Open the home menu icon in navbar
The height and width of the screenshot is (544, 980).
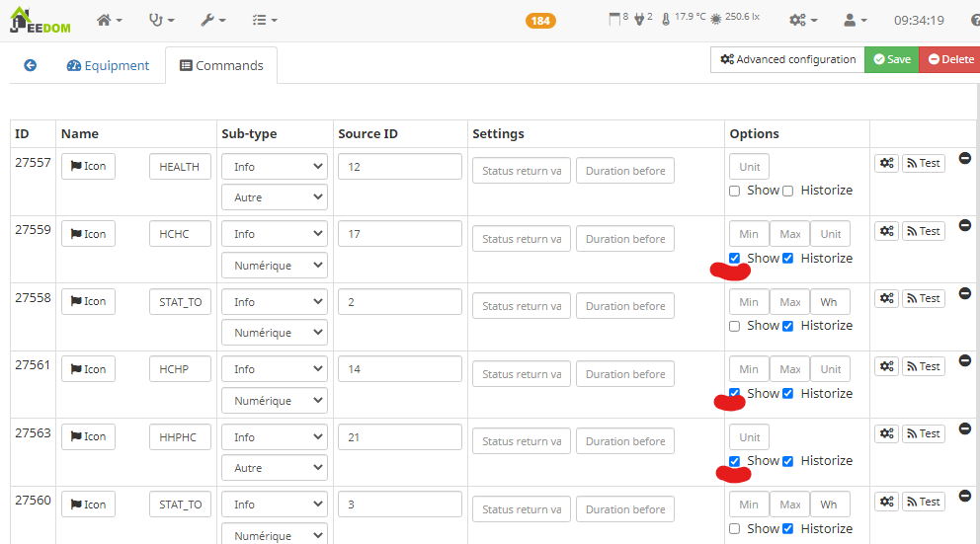[109, 20]
